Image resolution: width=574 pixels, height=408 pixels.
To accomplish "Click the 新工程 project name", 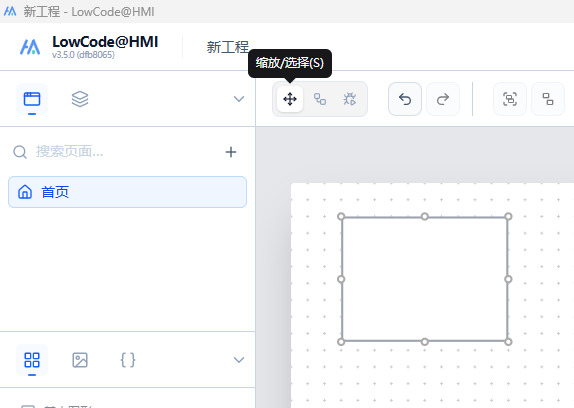I will [x=228, y=47].
